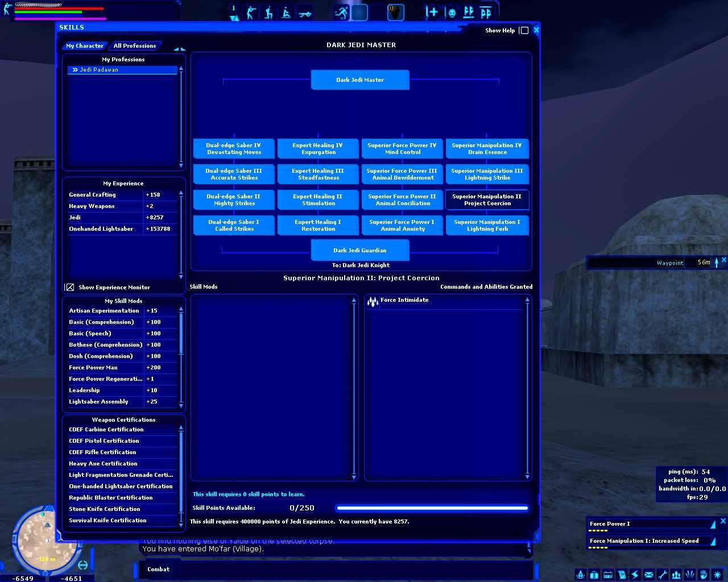The height and width of the screenshot is (582, 728).
Task: Select the standing aim posture icon
Action: pyautogui.click(x=251, y=12)
